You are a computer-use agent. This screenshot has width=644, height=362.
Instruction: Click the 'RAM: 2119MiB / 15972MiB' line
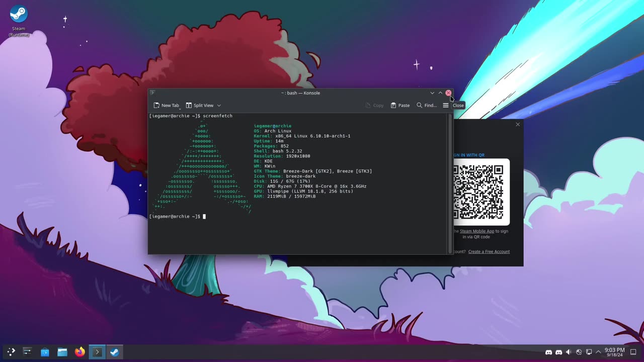pyautogui.click(x=285, y=196)
